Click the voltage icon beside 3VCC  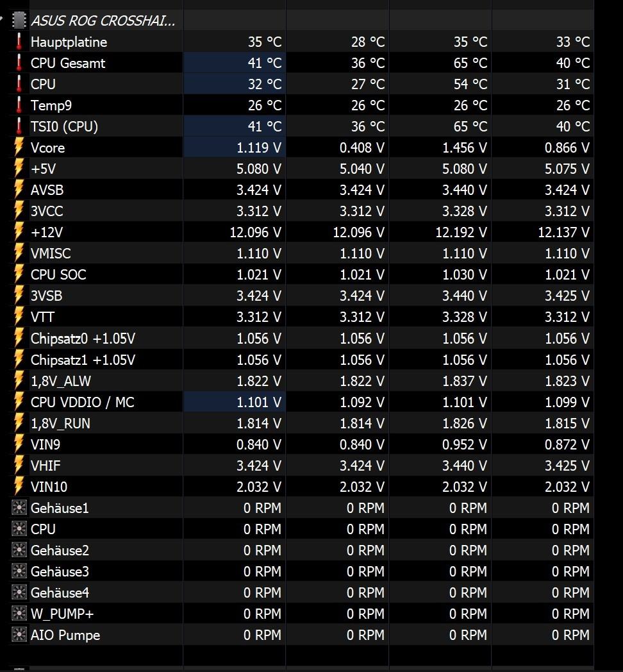19,211
